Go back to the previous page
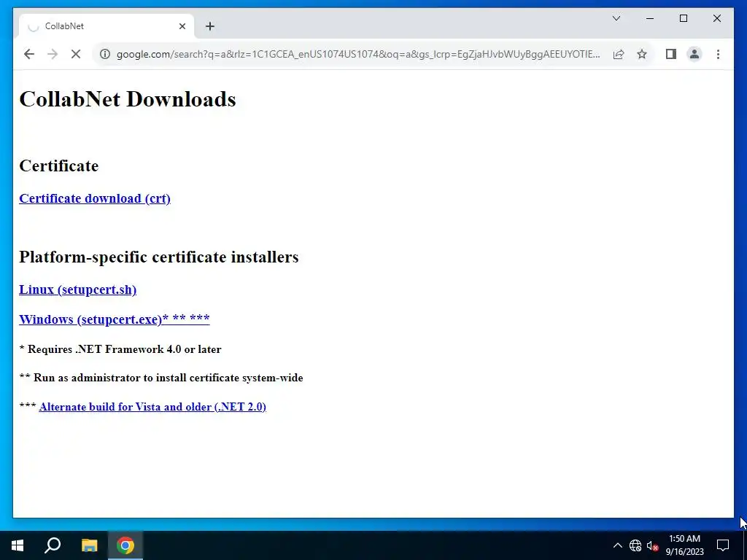This screenshot has width=747, height=560. click(29, 54)
